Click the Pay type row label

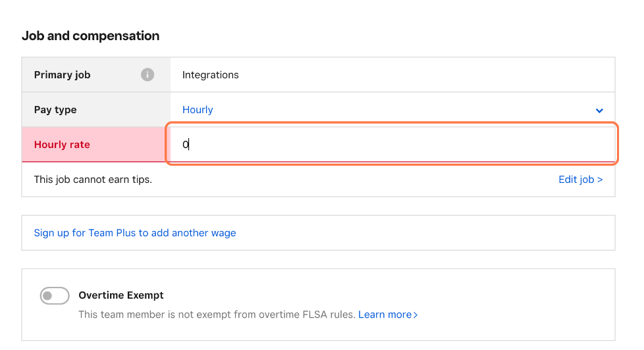point(55,110)
